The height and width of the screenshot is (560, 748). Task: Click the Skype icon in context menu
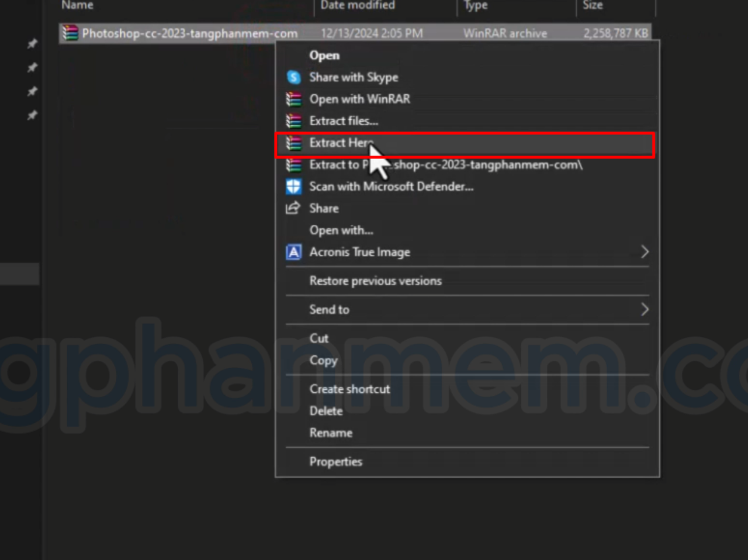click(x=293, y=77)
